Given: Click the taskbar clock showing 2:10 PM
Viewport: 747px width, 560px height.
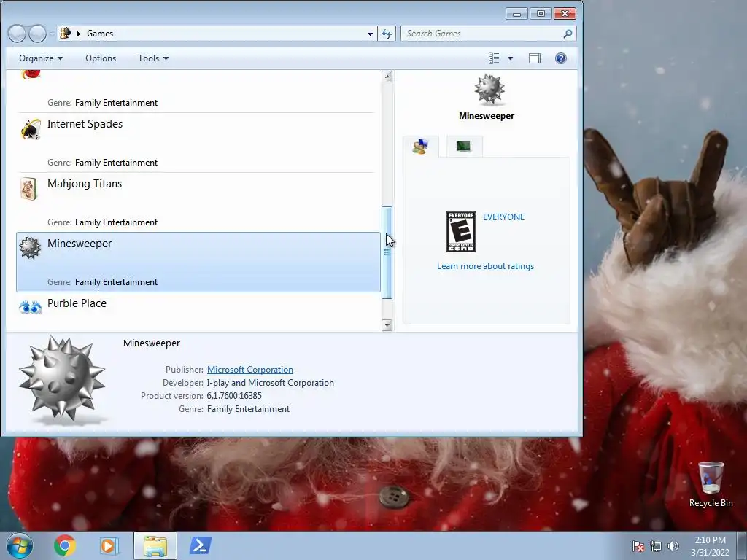Looking at the screenshot, I should pos(710,545).
